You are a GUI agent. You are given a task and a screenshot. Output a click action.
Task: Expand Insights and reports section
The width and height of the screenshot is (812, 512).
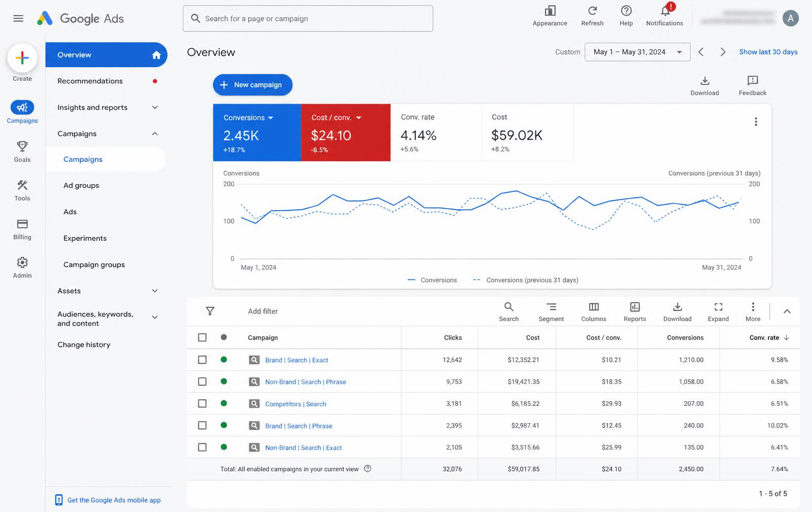pos(155,107)
